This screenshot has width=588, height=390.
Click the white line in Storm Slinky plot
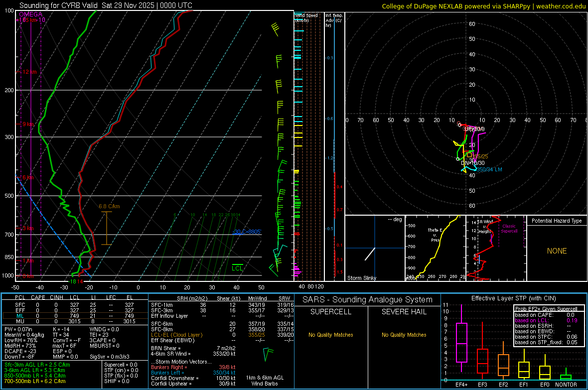click(370, 254)
